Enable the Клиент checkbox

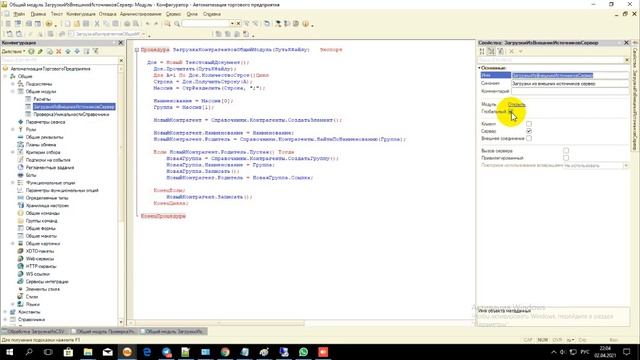point(529,124)
